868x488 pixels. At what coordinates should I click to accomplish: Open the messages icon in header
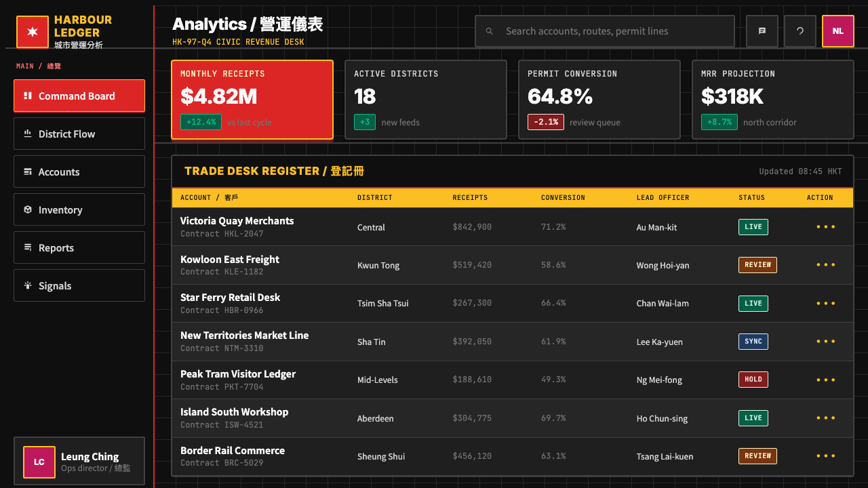pos(762,31)
